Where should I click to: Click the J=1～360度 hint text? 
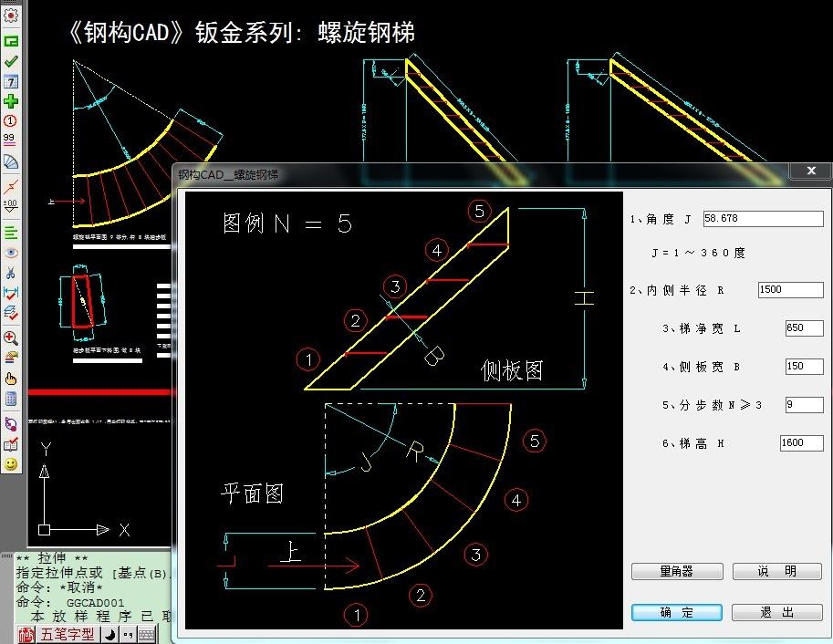698,253
